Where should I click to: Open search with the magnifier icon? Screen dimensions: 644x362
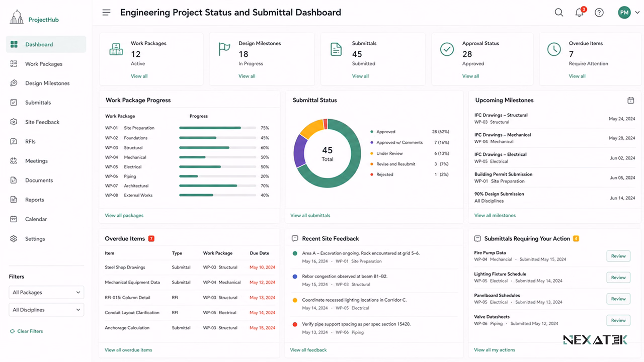(x=559, y=13)
